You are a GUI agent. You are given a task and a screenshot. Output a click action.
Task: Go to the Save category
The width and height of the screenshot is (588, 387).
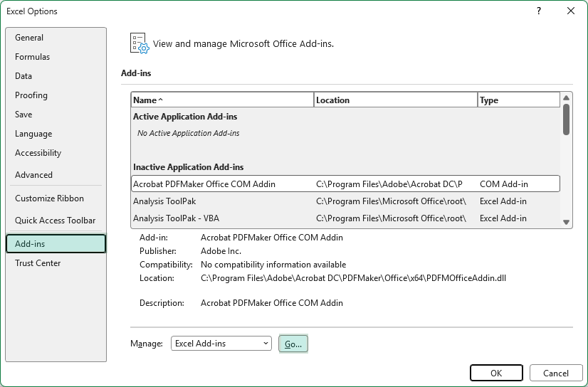point(56,115)
